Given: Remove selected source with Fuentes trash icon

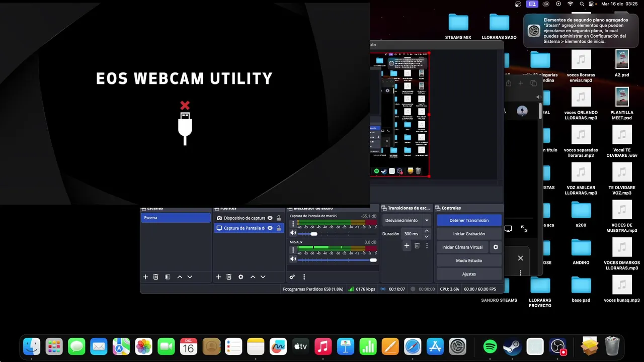Looking at the screenshot, I should coord(229,277).
